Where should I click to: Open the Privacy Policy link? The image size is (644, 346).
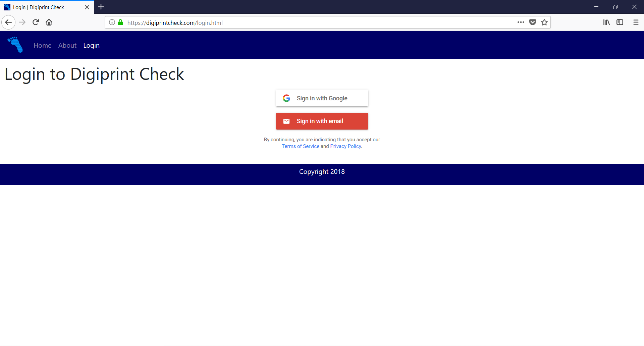[x=346, y=146]
